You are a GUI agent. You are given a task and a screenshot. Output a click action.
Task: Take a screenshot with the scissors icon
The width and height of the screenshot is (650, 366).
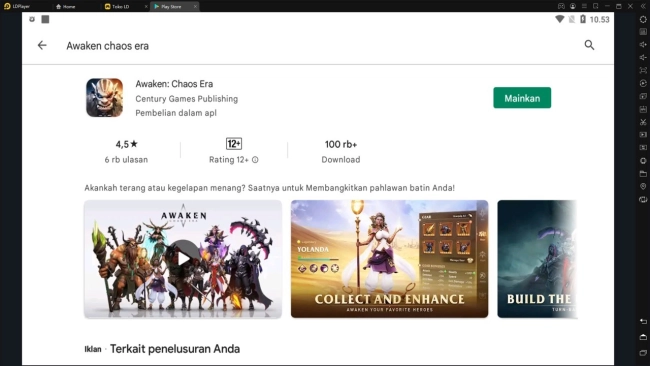pyautogui.click(x=643, y=122)
